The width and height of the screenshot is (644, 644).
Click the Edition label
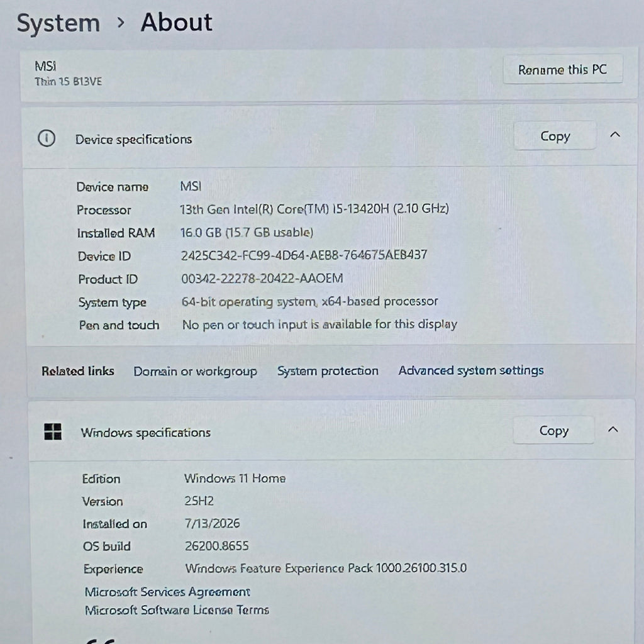point(101,479)
